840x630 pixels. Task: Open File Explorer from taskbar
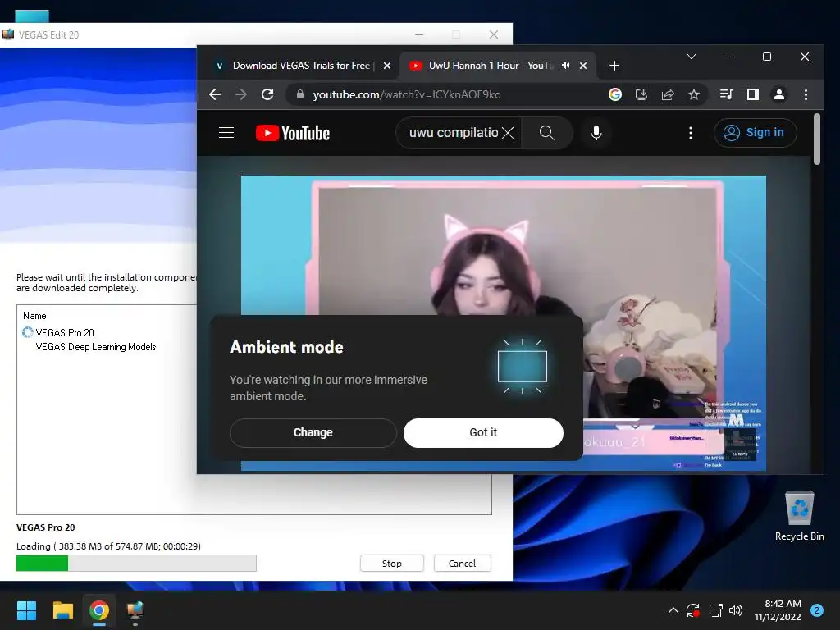coord(62,610)
